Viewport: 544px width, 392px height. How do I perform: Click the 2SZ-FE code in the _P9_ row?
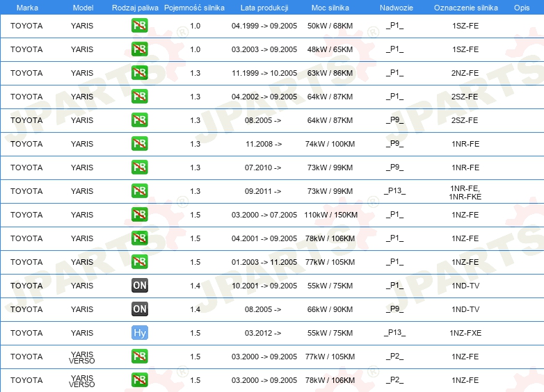[x=465, y=120]
